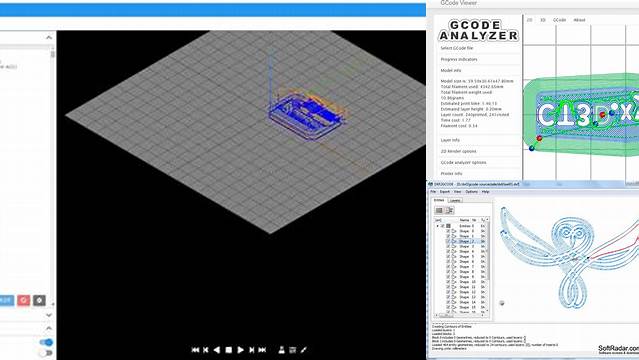The height and width of the screenshot is (360, 639).
Task: Click the red reset icon button
Action: click(24, 300)
